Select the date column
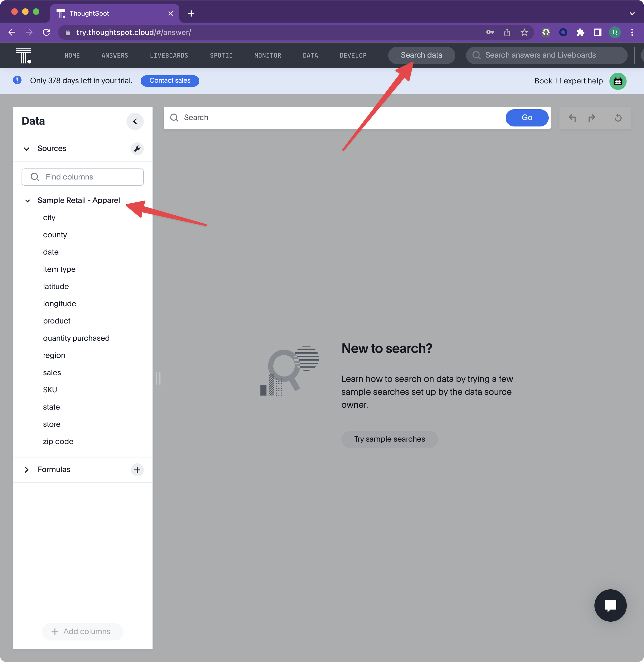644x662 pixels. pyautogui.click(x=51, y=252)
